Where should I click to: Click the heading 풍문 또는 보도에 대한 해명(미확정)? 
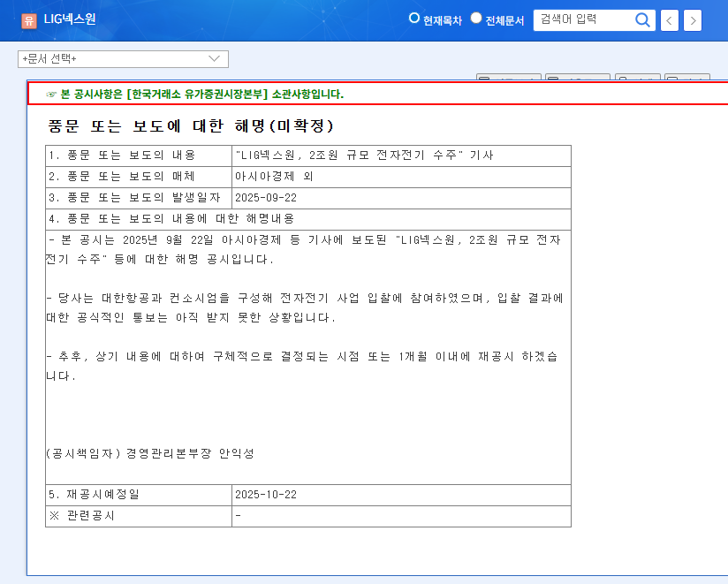(191, 125)
